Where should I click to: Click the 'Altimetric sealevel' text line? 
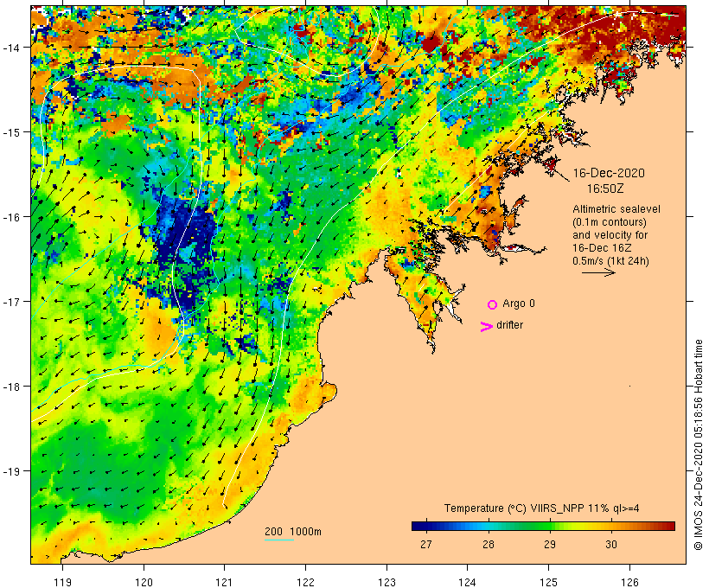[x=616, y=209]
